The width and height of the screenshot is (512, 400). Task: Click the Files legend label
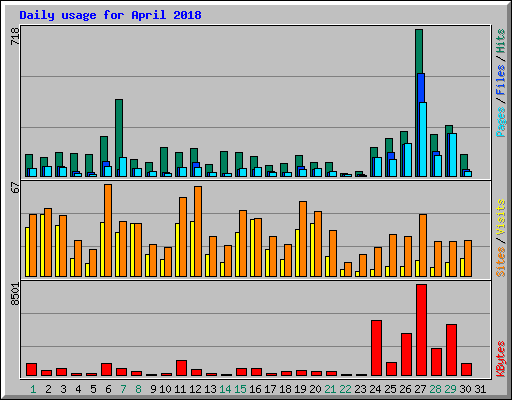coord(501,79)
